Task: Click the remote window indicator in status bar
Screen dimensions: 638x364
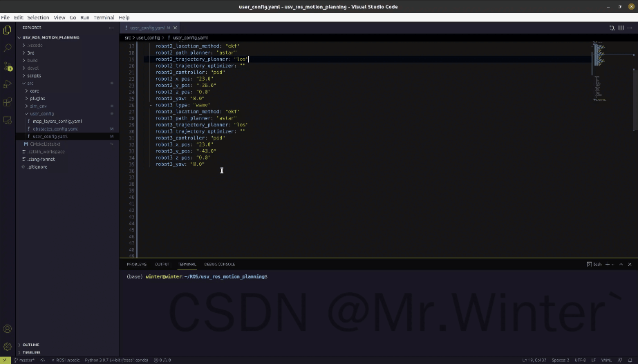Action: pyautogui.click(x=6, y=360)
